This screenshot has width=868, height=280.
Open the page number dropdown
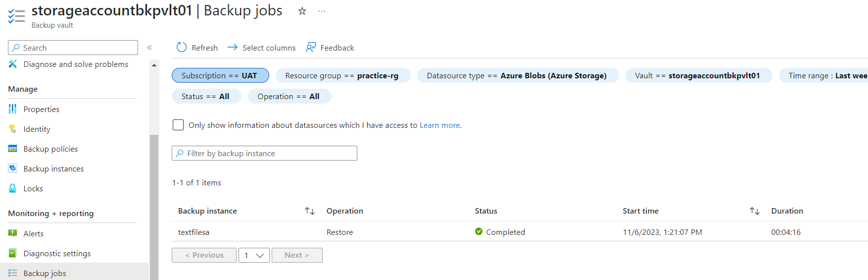point(254,255)
